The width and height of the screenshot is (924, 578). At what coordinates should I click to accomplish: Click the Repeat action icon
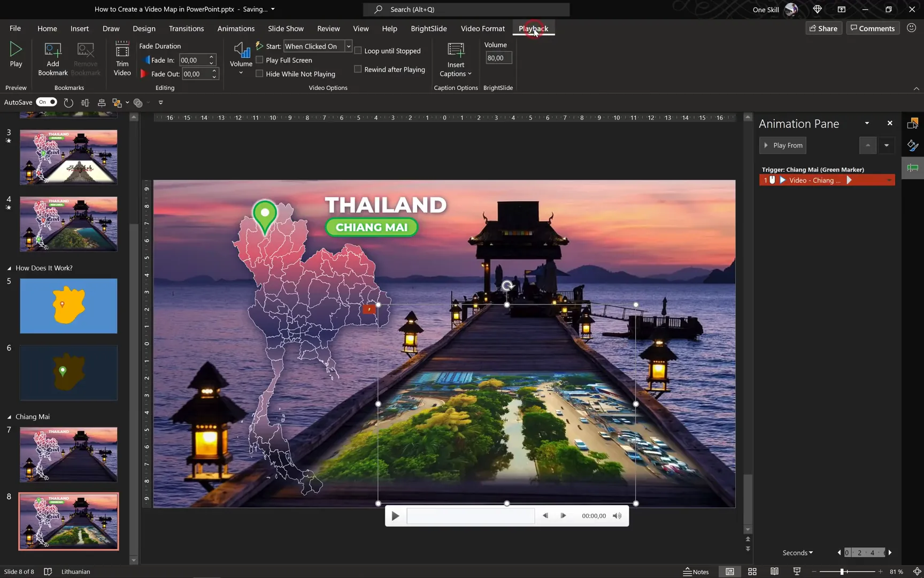[68, 103]
